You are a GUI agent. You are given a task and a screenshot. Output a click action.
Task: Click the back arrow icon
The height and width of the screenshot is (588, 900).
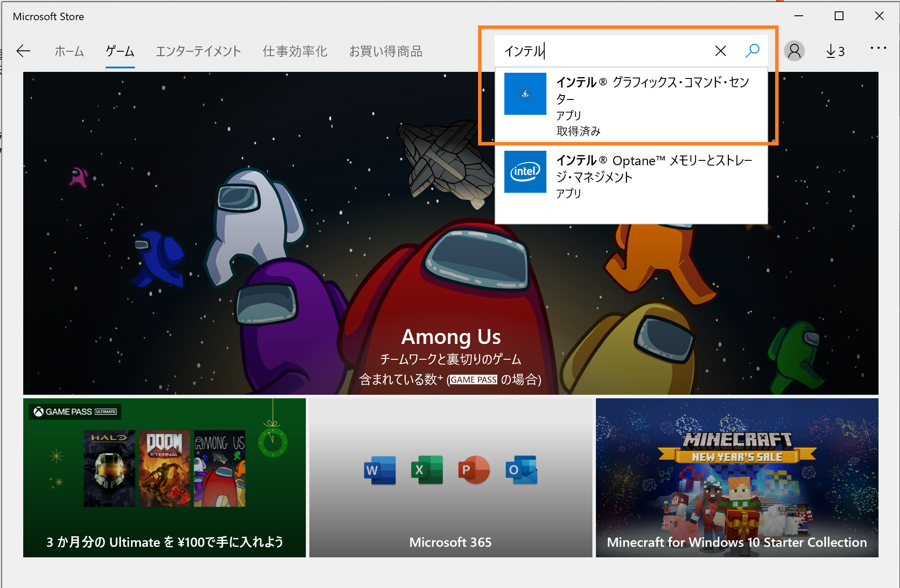pyautogui.click(x=23, y=51)
